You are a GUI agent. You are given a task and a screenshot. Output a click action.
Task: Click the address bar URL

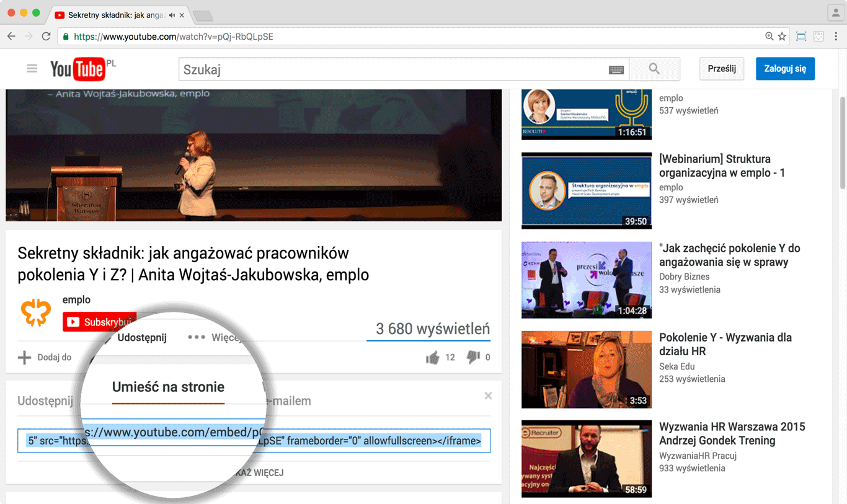174,37
